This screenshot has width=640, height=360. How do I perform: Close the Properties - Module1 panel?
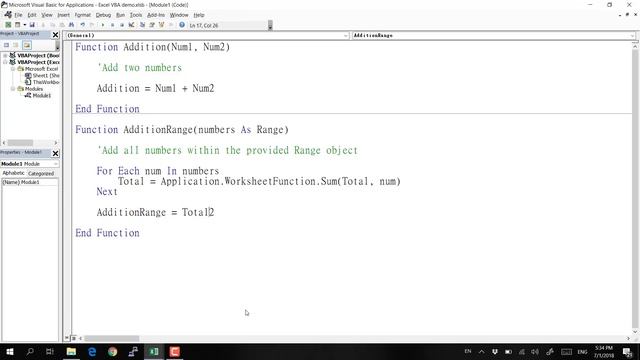[56, 153]
